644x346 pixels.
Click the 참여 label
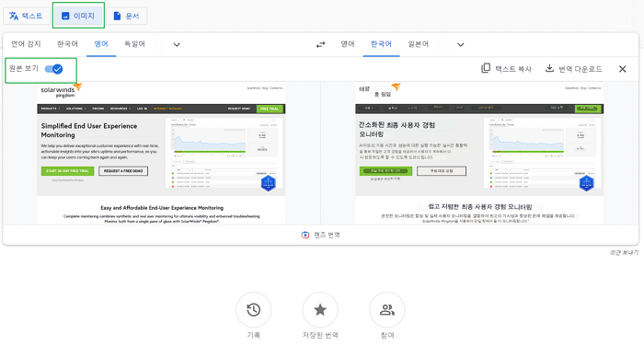click(x=387, y=335)
